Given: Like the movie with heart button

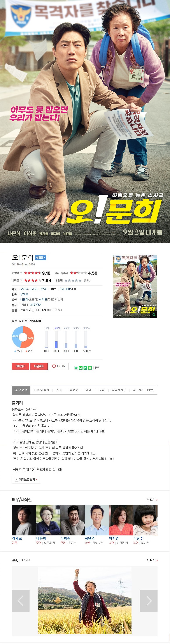Looking at the screenshot, I should coord(58,366).
